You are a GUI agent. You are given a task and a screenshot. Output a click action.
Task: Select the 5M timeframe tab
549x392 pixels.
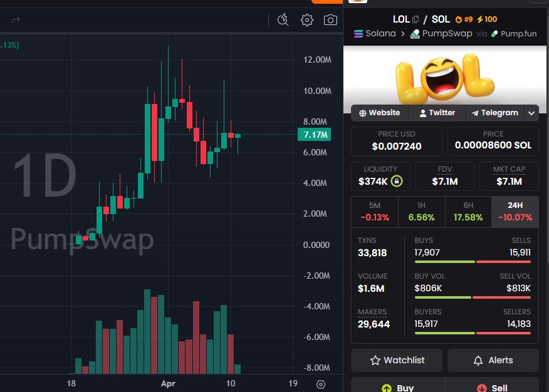pos(375,212)
